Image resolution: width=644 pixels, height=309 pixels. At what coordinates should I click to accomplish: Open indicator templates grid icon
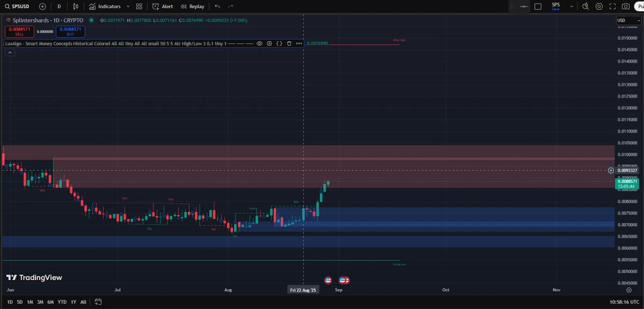[x=140, y=6]
